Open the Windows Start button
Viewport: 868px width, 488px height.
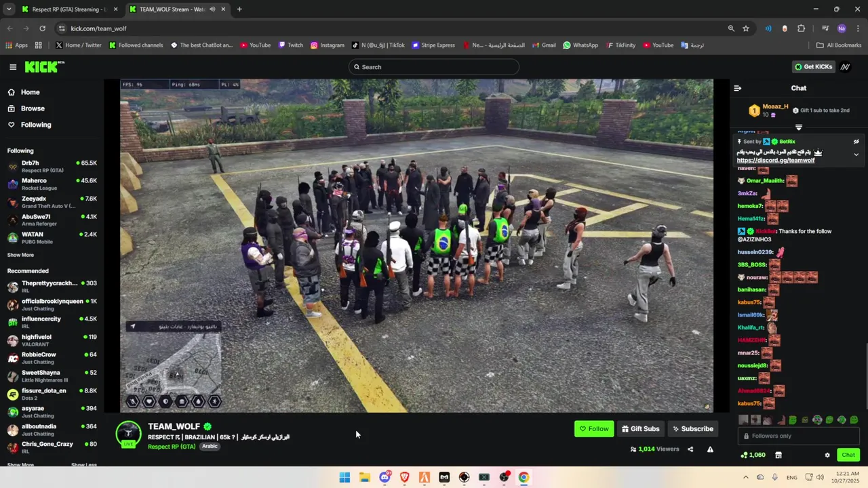point(344,477)
